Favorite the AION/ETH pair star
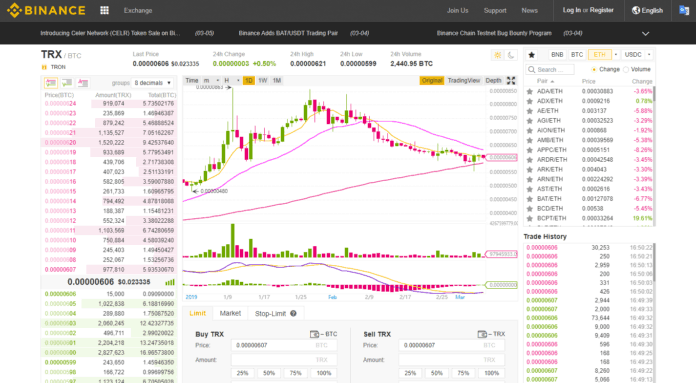 click(x=530, y=130)
